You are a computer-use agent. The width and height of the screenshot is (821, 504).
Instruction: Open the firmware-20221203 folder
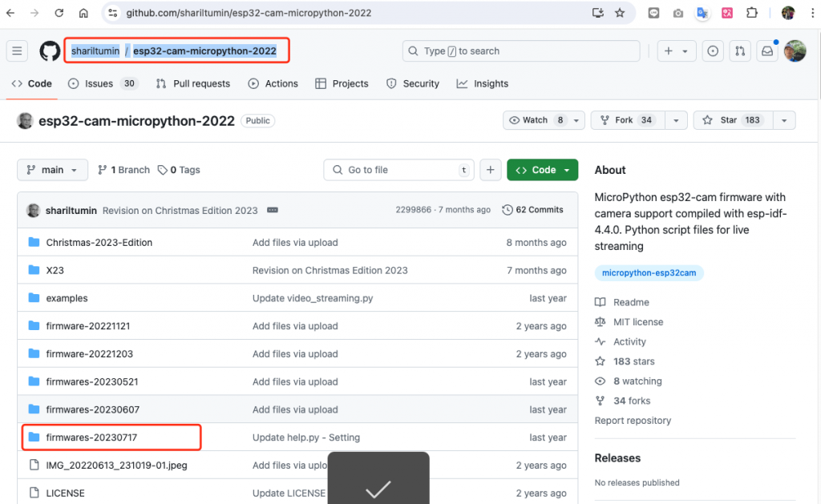pyautogui.click(x=90, y=354)
